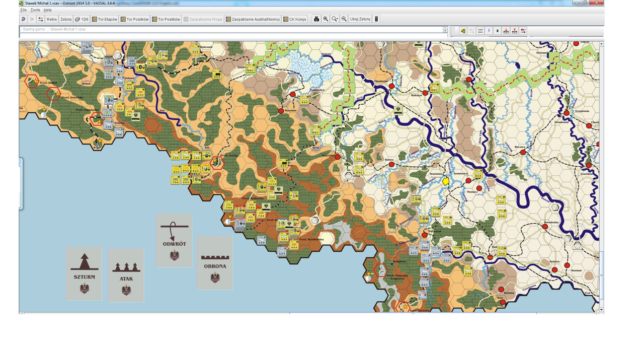Screen dimensions: 644x349
Task: Open the Żetony pieces window
Action: tap(66, 19)
